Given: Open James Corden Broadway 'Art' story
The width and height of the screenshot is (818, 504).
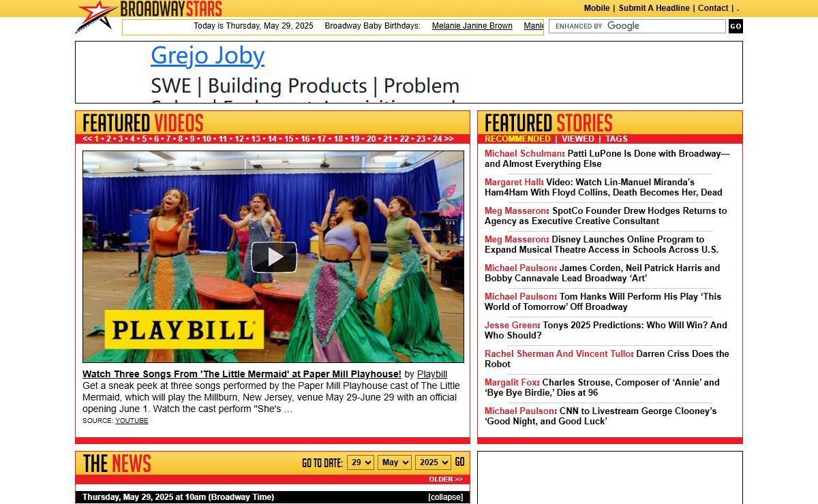Looking at the screenshot, I should [603, 273].
